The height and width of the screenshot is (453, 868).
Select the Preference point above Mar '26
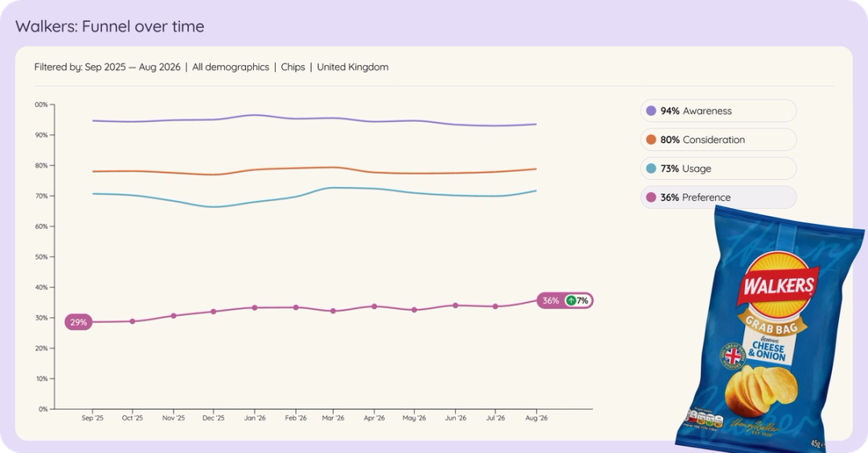pos(333,311)
